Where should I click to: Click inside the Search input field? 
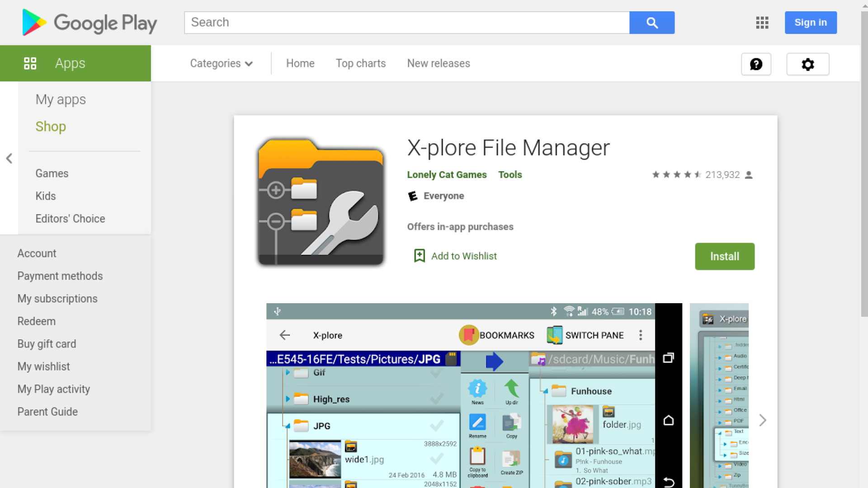(406, 22)
